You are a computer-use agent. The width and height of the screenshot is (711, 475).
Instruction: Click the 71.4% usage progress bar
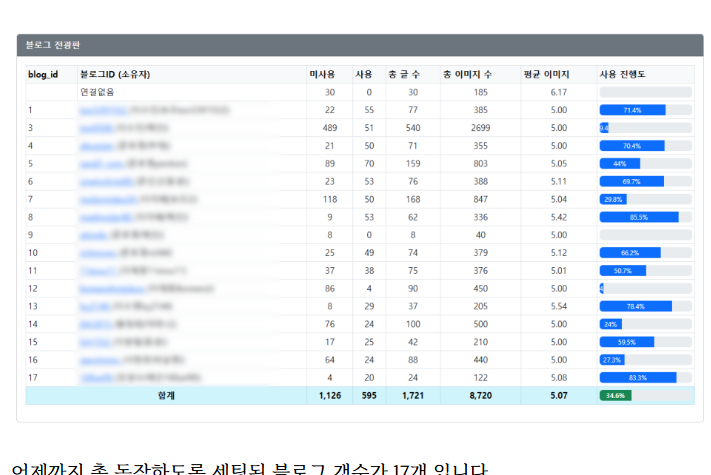[646, 110]
